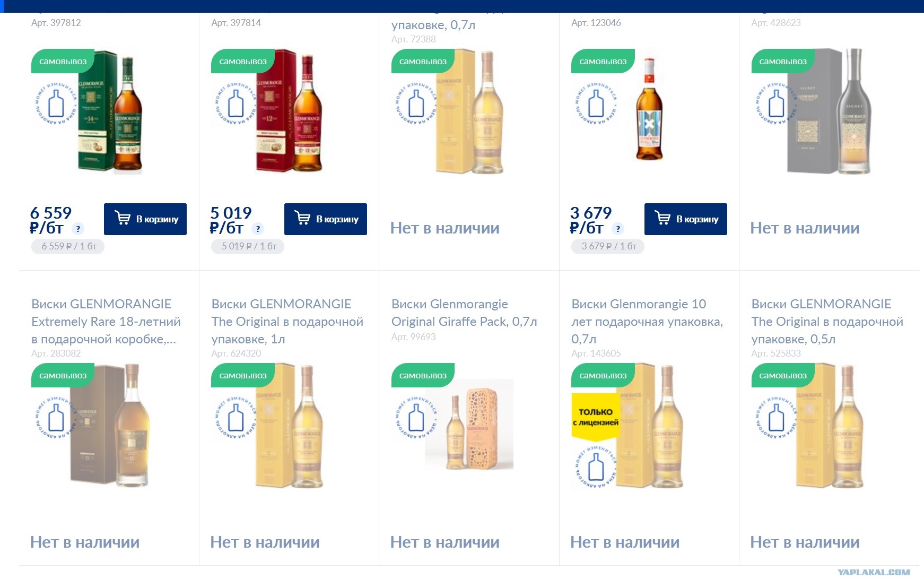The height and width of the screenshot is (588, 924).
Task: Click the The Original 0,5л product image
Action: pos(830,425)
